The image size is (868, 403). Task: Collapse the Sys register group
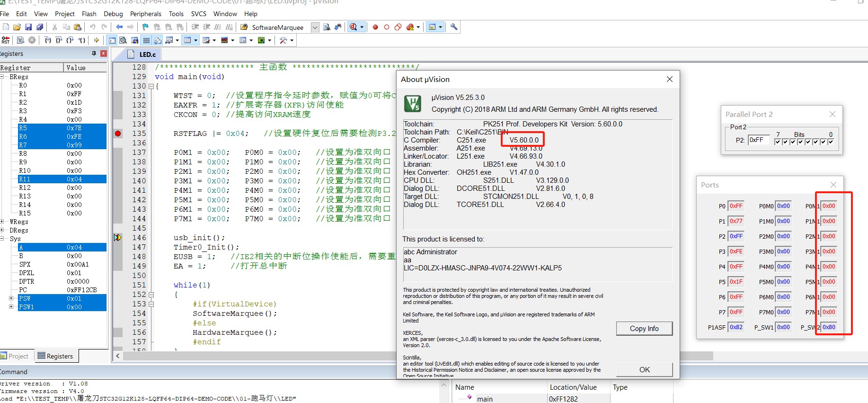point(2,239)
